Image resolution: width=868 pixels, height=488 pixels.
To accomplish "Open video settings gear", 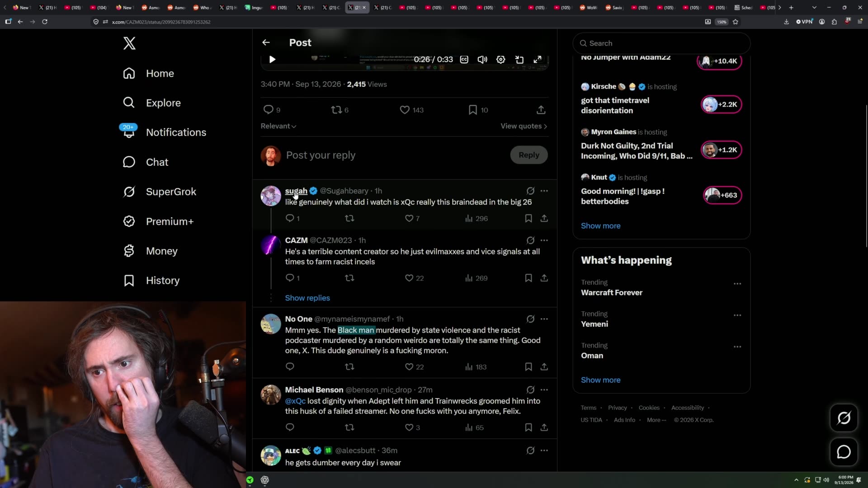I will coord(501,59).
